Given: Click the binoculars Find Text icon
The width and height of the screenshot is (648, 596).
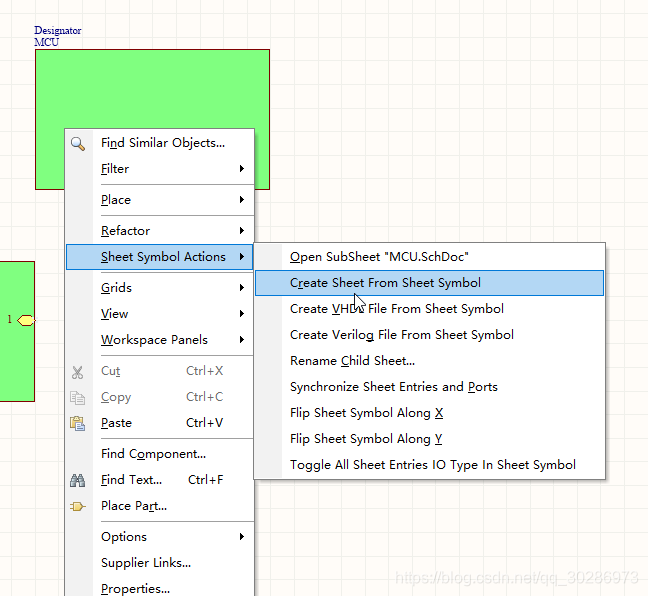Looking at the screenshot, I should coord(77,480).
